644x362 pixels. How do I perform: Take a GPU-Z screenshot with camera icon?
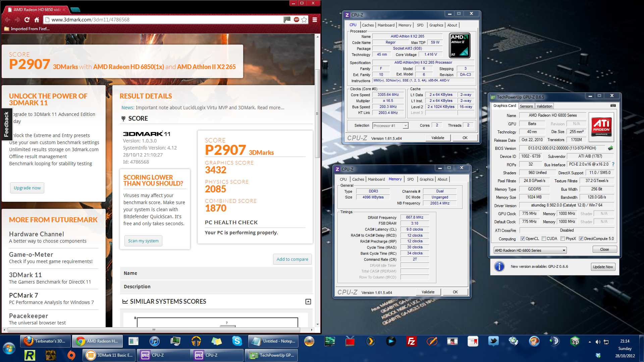click(x=613, y=106)
